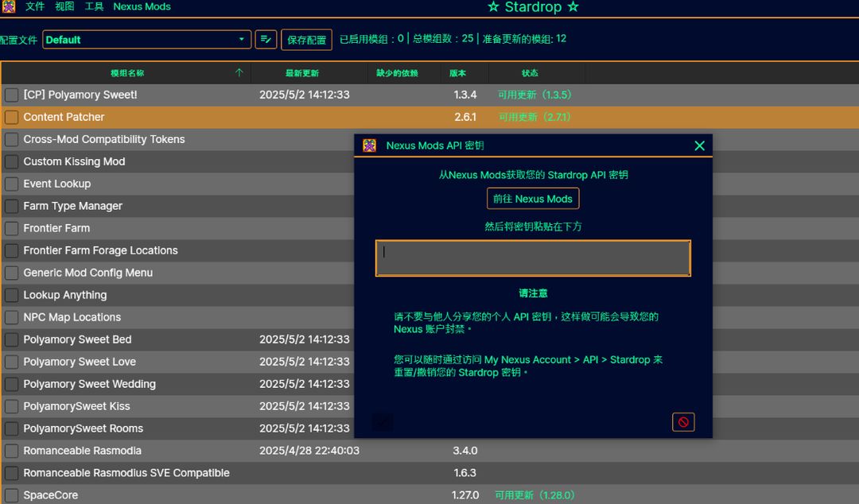Open the Nexus Mods menu

click(x=142, y=6)
